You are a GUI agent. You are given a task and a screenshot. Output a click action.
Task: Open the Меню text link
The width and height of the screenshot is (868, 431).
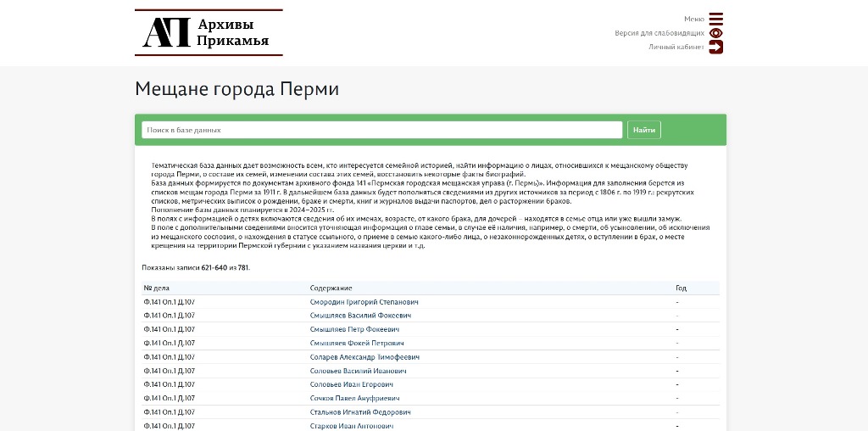tap(693, 19)
